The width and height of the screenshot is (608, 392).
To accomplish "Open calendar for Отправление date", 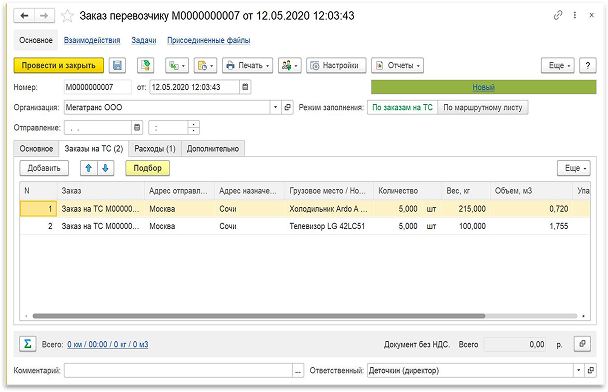I will pyautogui.click(x=137, y=128).
